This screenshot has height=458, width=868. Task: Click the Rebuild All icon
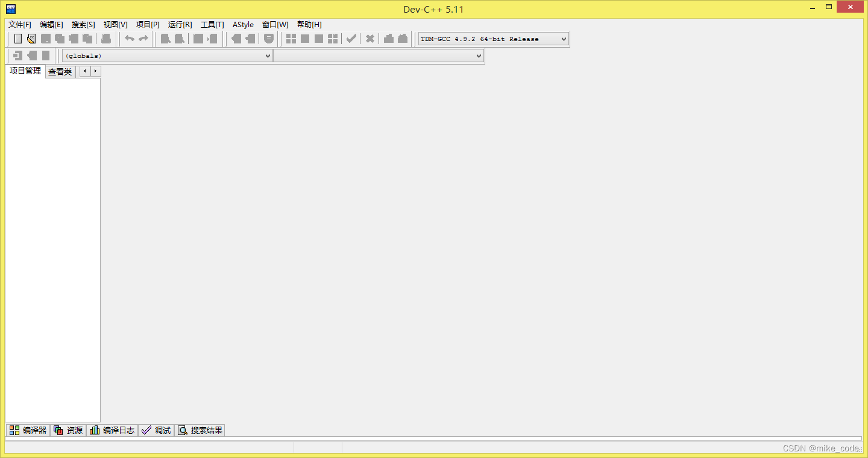(x=333, y=39)
